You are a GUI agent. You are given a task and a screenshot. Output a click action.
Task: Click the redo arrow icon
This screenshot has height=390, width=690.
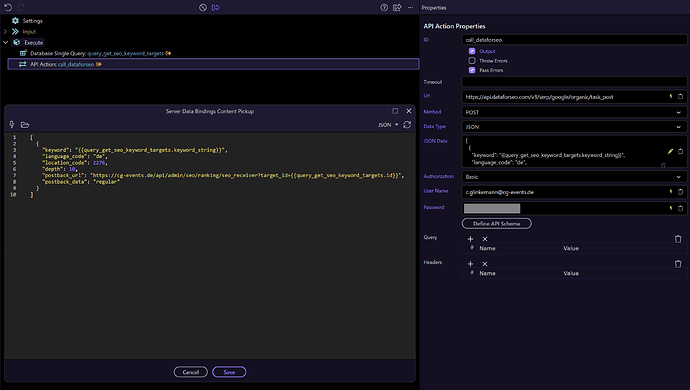21,7
